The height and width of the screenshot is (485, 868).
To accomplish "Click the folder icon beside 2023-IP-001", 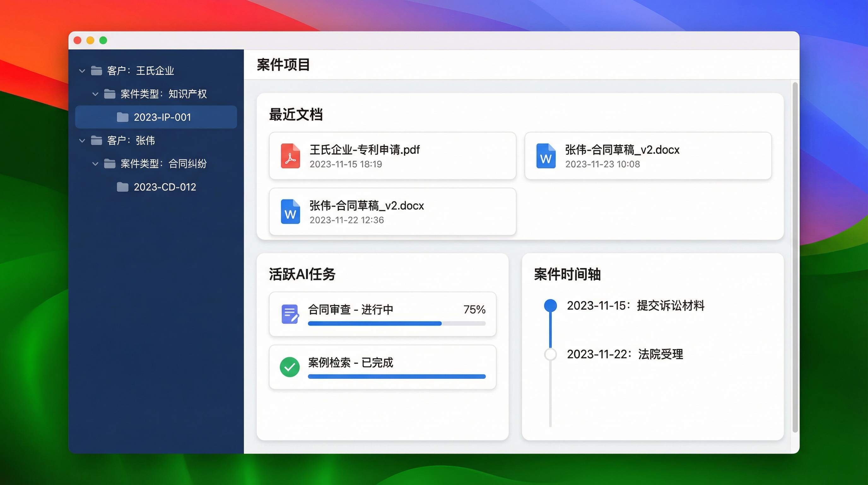I will (122, 117).
